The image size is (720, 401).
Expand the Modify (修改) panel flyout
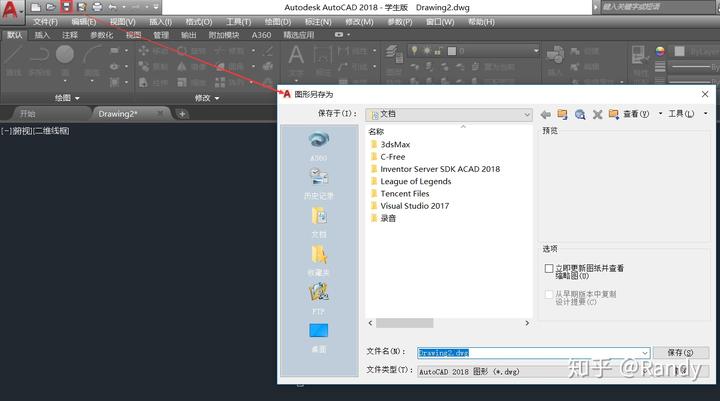click(x=207, y=98)
